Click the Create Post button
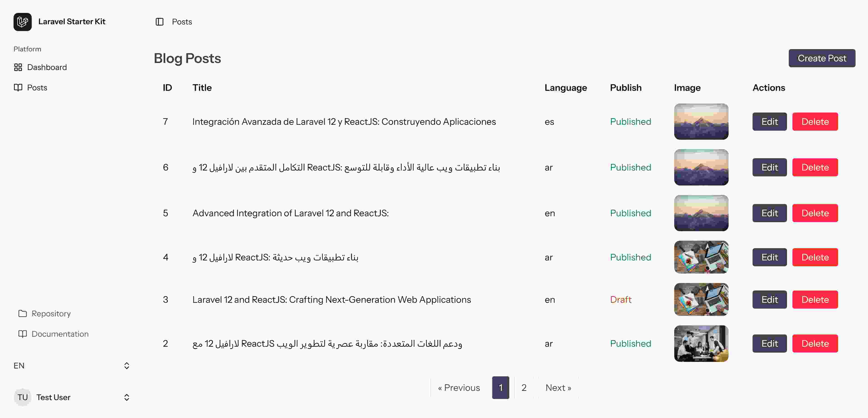868x418 pixels. click(x=822, y=58)
